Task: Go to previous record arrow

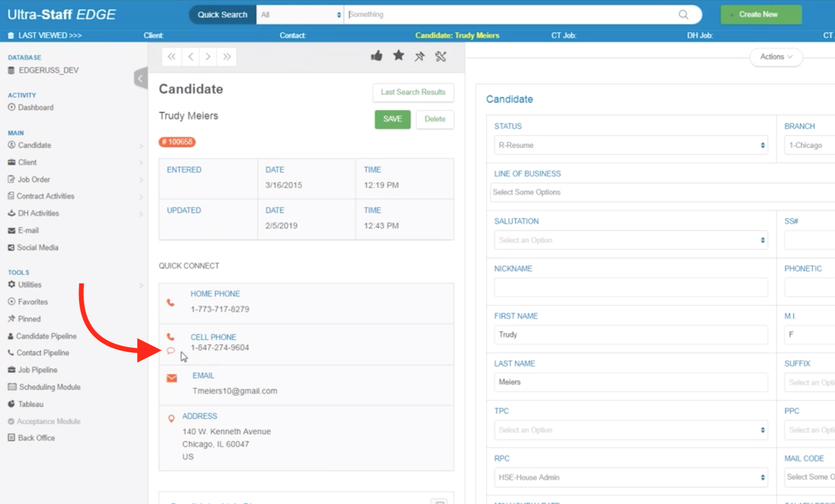Action: 190,57
